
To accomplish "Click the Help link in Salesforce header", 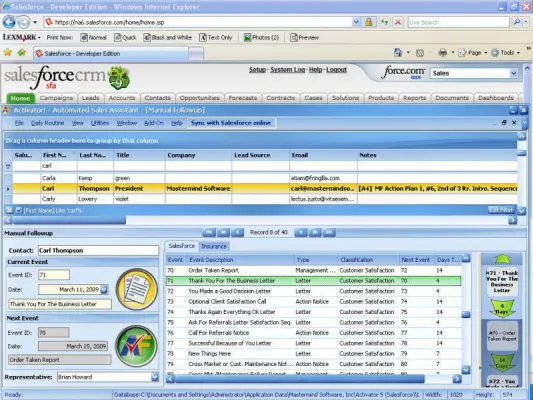I will (x=315, y=70).
